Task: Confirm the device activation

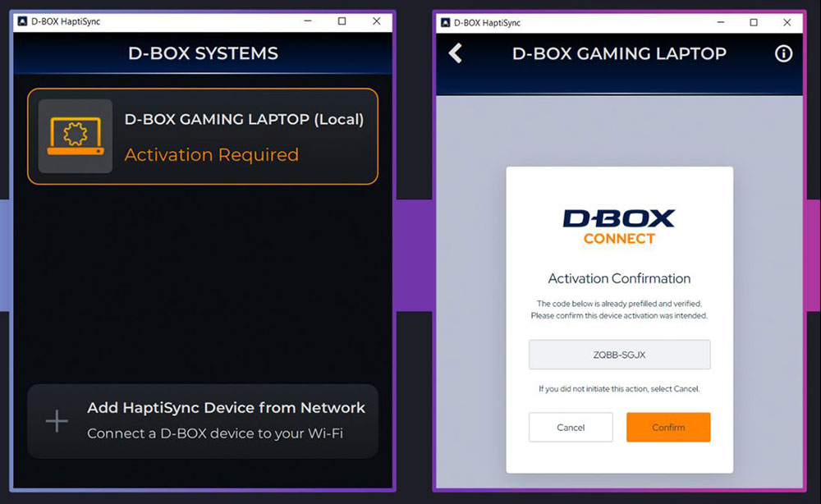Action: tap(668, 427)
